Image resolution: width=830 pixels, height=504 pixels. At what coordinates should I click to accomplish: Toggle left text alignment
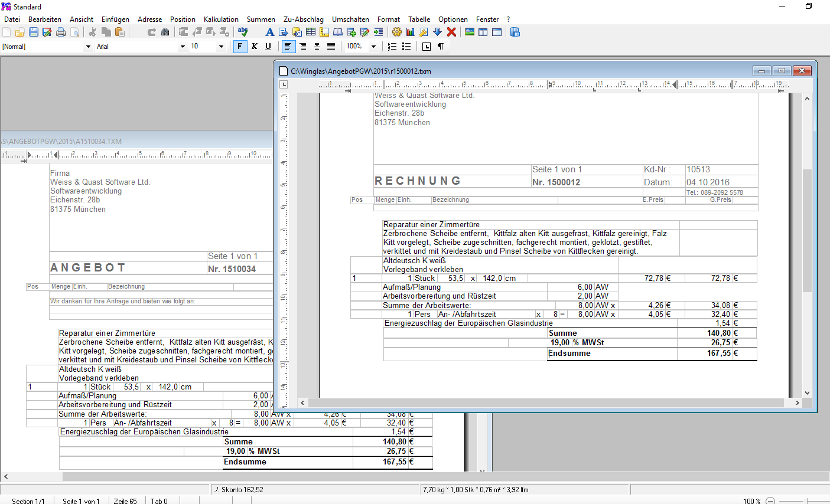point(288,46)
